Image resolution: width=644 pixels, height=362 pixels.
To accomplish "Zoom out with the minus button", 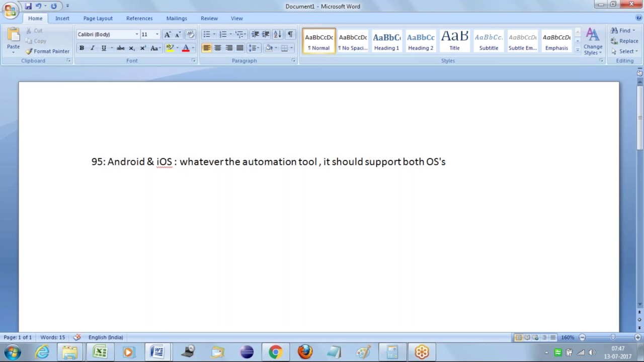I will tap(582, 337).
